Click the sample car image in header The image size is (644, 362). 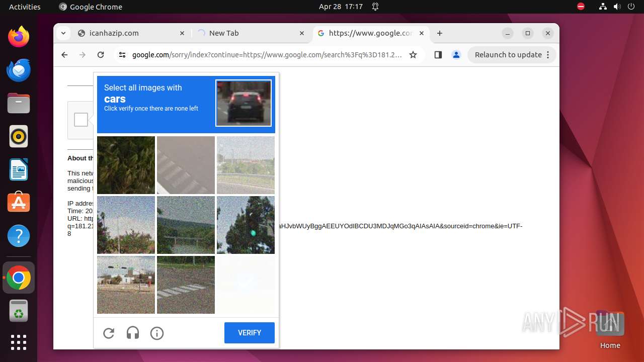[x=244, y=103]
